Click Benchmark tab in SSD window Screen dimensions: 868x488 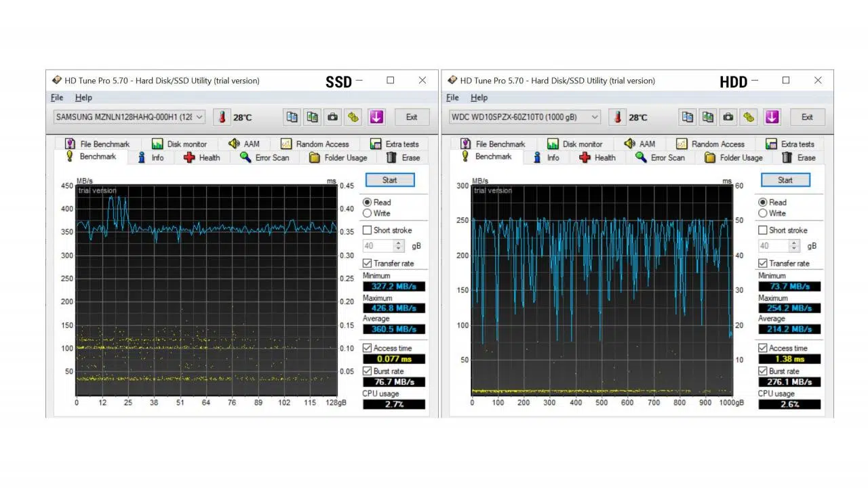pos(90,157)
